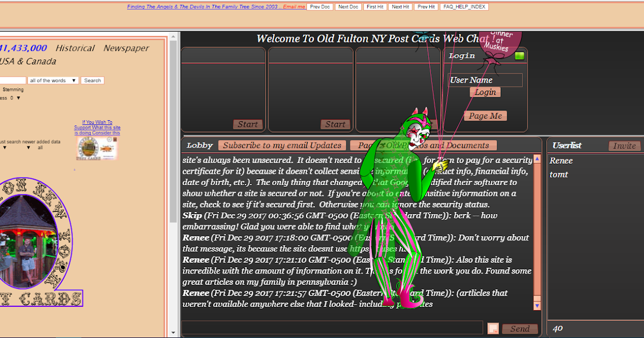Click the Send button
Screen dimensions: 644x338
click(519, 329)
